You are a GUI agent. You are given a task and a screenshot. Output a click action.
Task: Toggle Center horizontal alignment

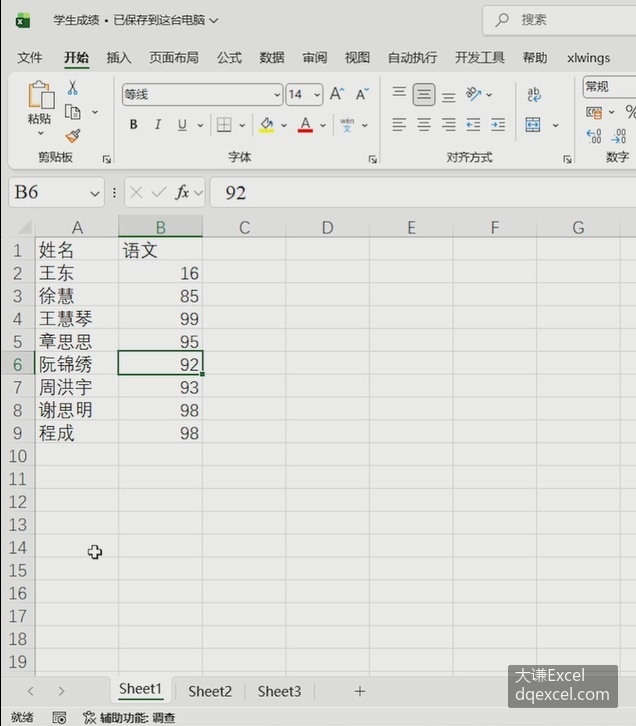click(x=424, y=125)
